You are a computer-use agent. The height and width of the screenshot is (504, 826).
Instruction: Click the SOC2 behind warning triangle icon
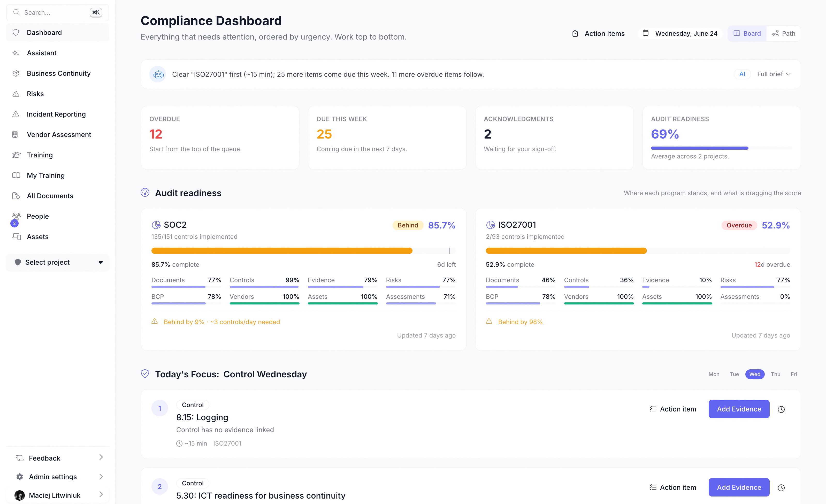[x=155, y=321]
